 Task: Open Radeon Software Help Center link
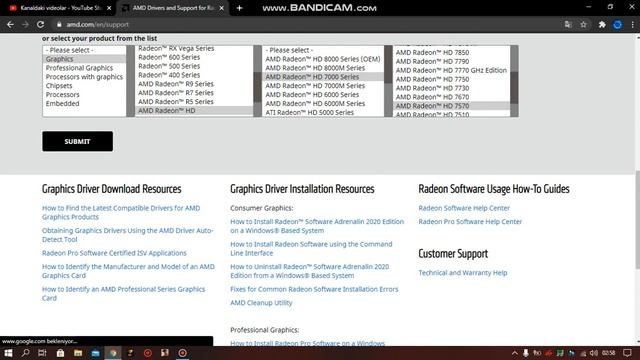point(464,208)
